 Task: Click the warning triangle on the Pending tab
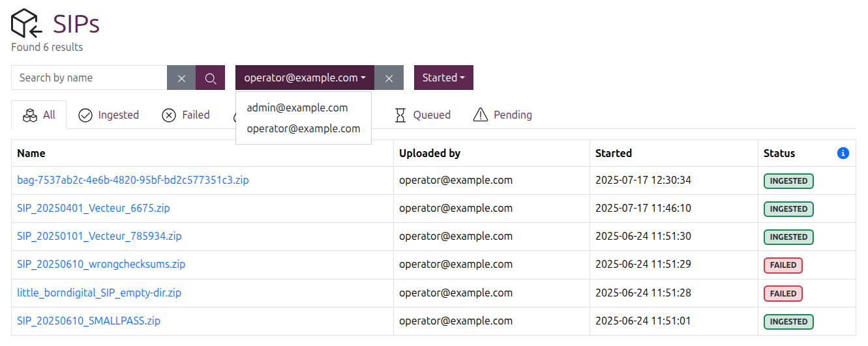(481, 115)
